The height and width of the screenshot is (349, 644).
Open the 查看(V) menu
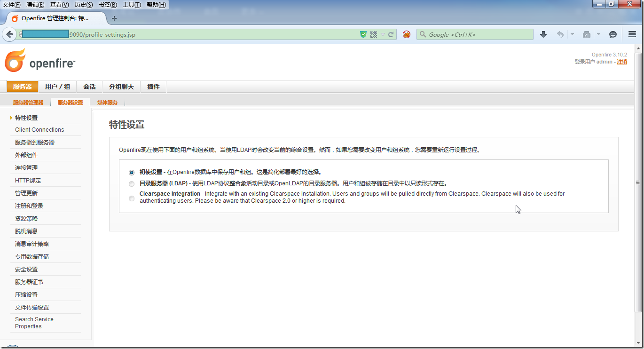click(59, 5)
